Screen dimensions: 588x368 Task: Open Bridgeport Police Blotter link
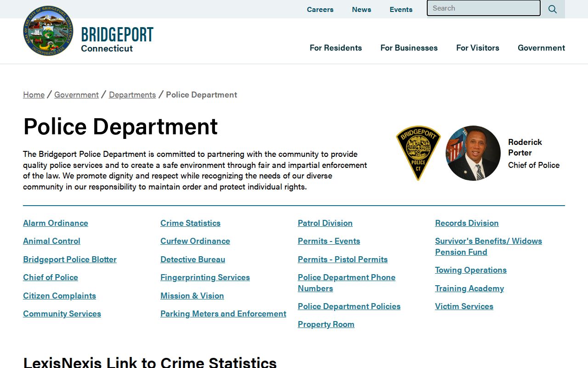(x=70, y=259)
